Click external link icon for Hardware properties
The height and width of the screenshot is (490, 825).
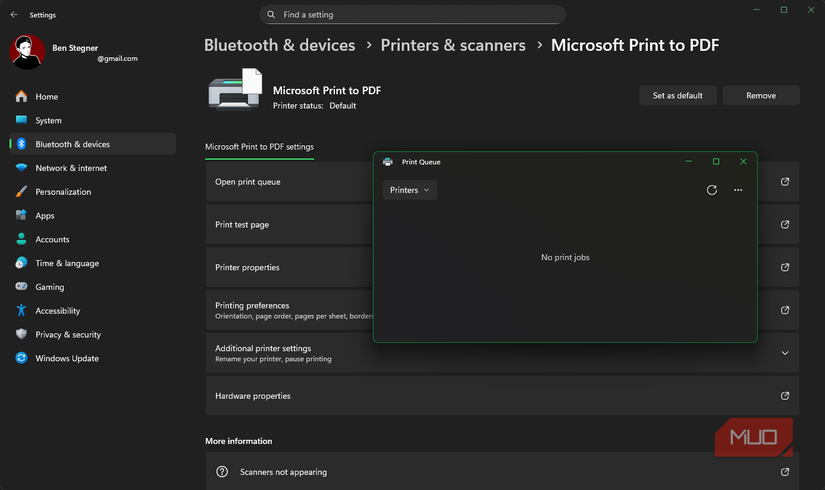784,396
